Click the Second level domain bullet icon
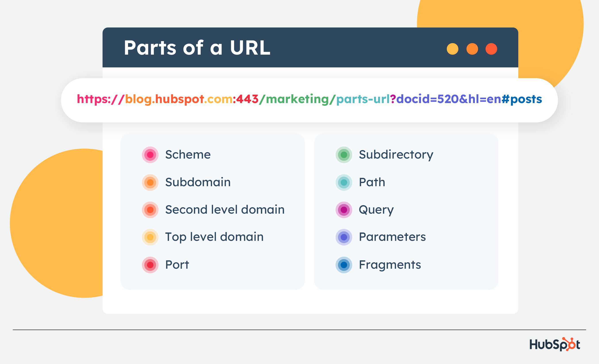Image resolution: width=599 pixels, height=364 pixels. [150, 210]
